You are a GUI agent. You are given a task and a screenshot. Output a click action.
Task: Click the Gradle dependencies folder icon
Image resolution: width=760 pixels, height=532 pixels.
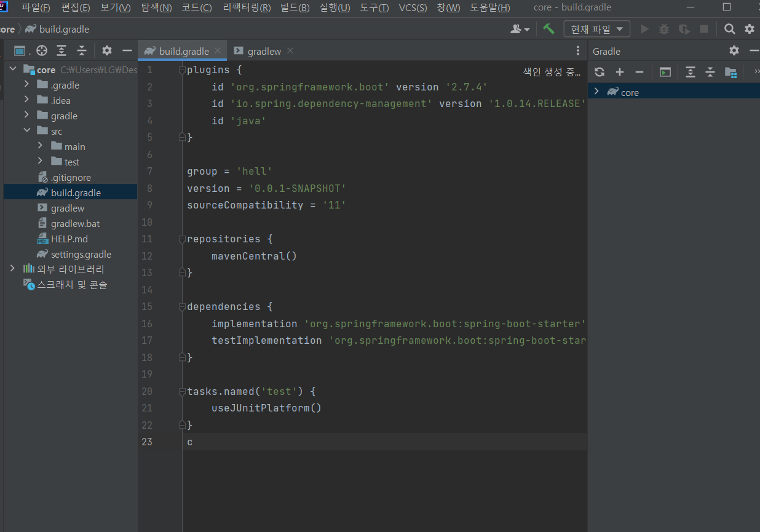730,73
